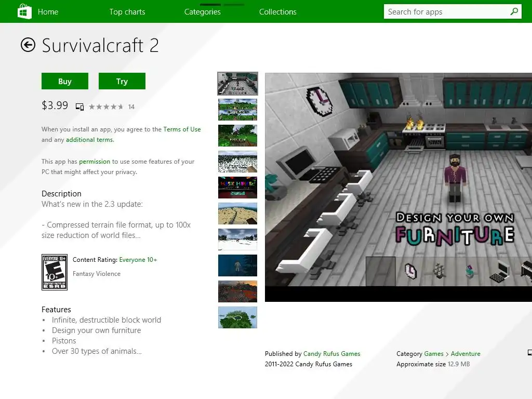
Task: Click the search magnifier icon
Action: tap(514, 11)
